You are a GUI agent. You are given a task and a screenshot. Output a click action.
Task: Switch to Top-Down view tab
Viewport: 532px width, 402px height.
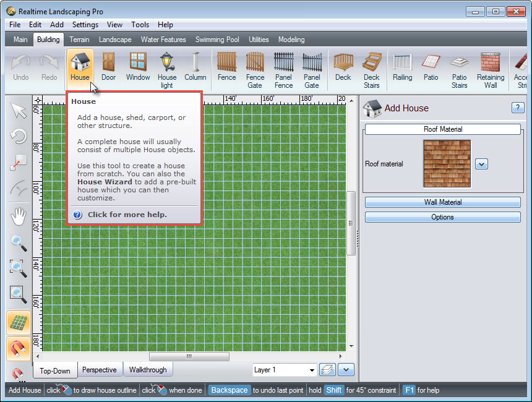click(x=55, y=370)
